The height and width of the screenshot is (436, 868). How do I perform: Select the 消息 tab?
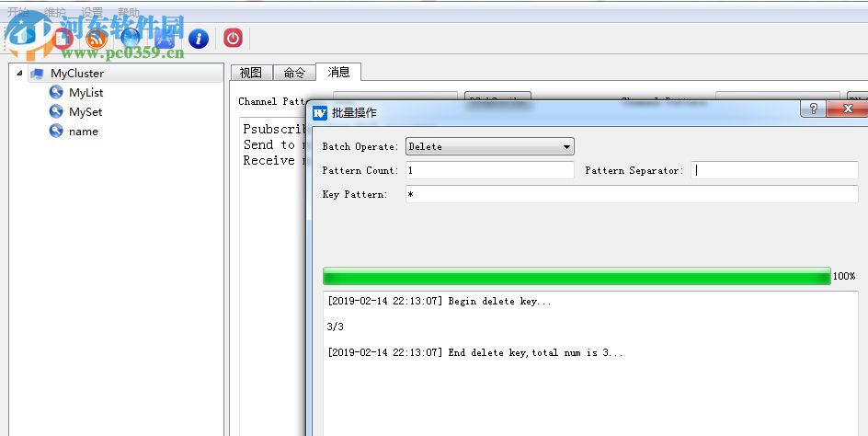coord(338,72)
